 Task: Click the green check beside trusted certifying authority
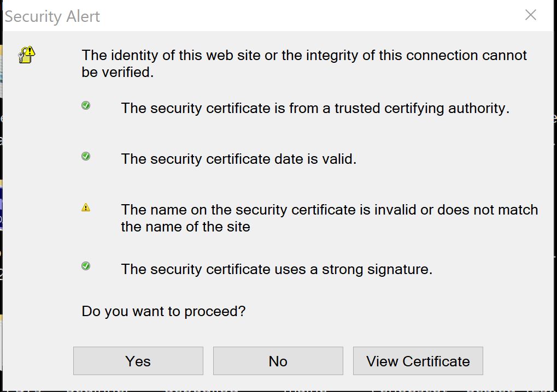[85, 105]
